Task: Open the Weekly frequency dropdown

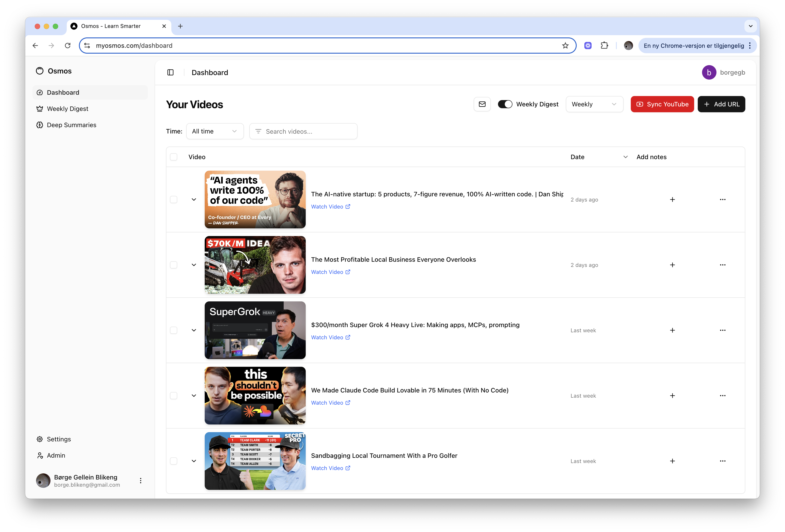Action: point(594,104)
